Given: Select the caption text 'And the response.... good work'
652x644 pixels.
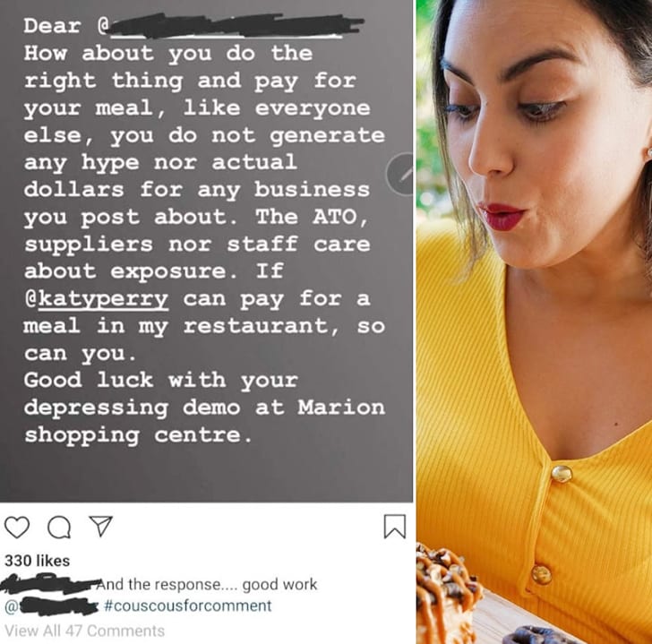Looking at the screenshot, I should point(207,584).
